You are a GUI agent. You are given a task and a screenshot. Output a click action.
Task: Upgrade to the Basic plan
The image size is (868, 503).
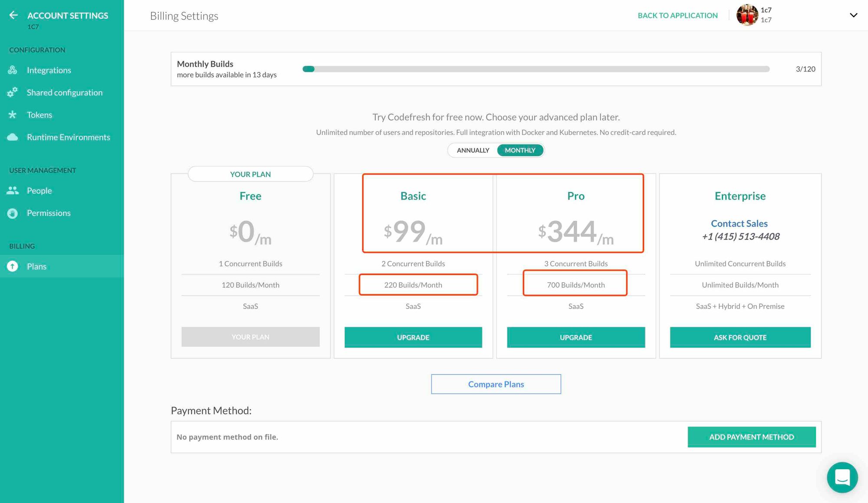(413, 337)
